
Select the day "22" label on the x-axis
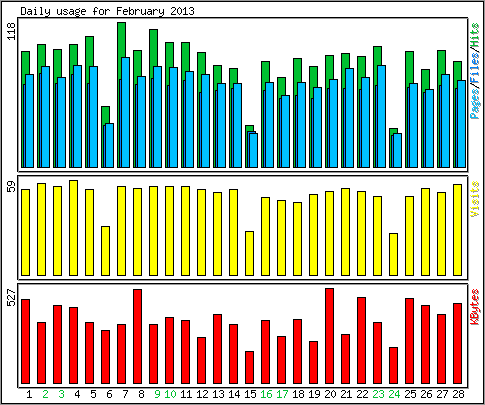coord(362,394)
